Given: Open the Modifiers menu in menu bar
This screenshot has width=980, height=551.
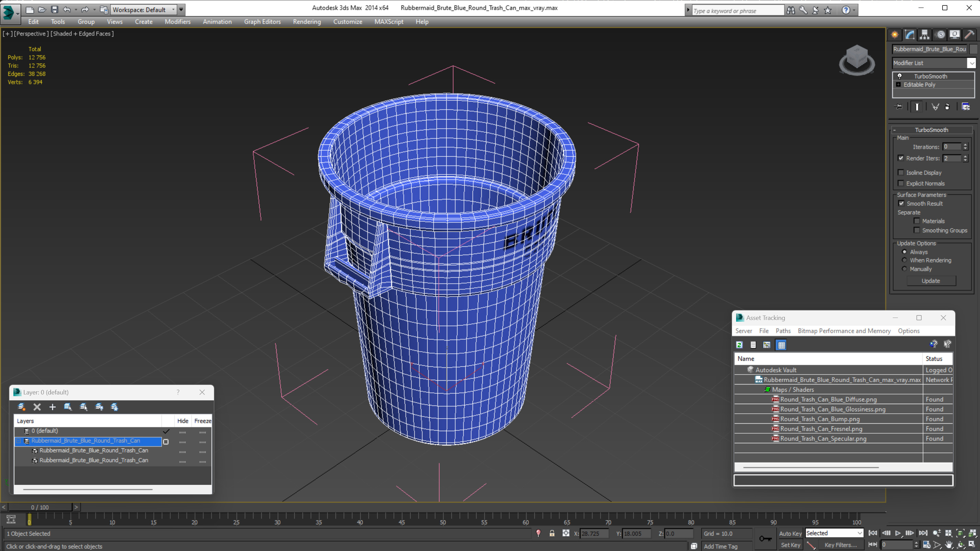Looking at the screenshot, I should tap(177, 21).
